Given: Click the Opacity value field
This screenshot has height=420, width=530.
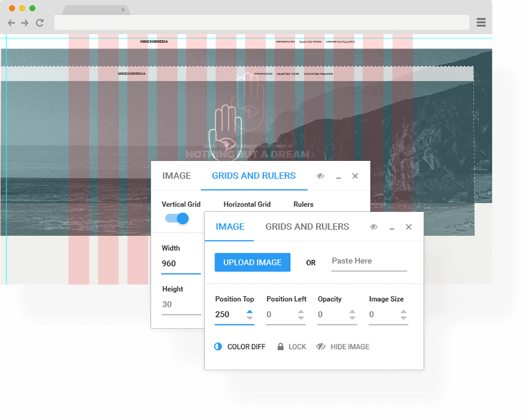Looking at the screenshot, I should pos(332,314).
